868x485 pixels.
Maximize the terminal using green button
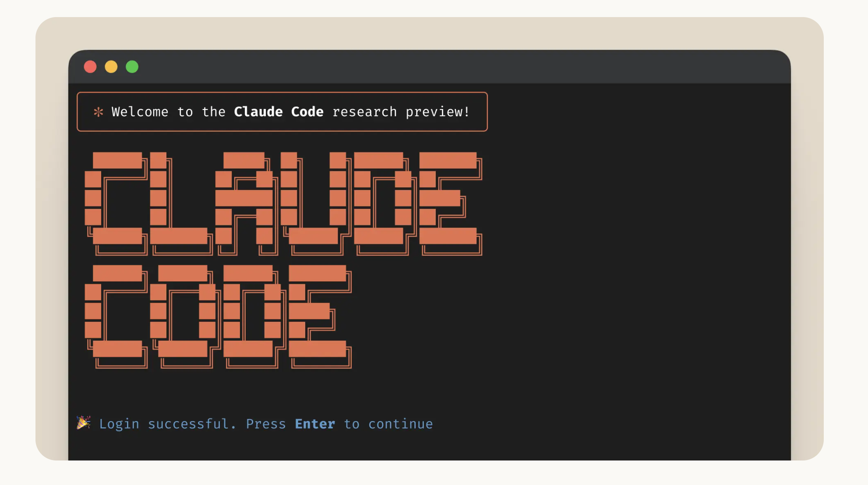(132, 67)
